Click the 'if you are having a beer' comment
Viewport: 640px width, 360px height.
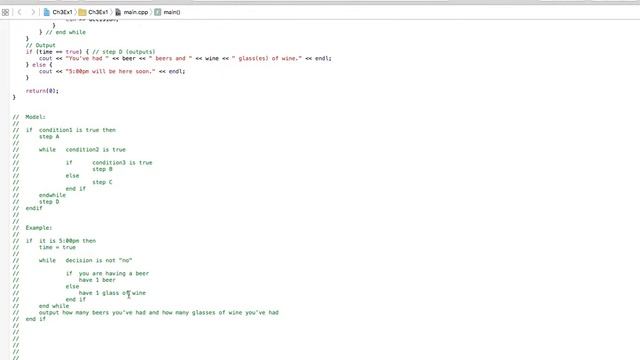click(x=107, y=273)
